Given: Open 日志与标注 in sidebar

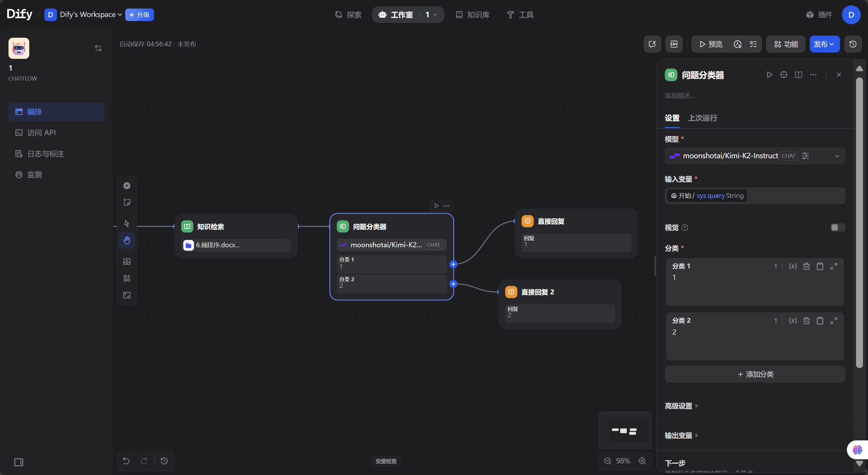Looking at the screenshot, I should click(x=46, y=154).
